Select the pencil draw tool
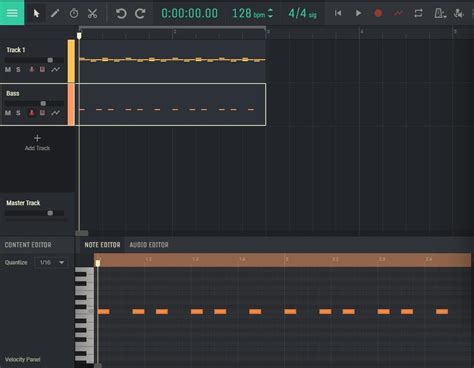The image size is (474, 368). (x=55, y=13)
